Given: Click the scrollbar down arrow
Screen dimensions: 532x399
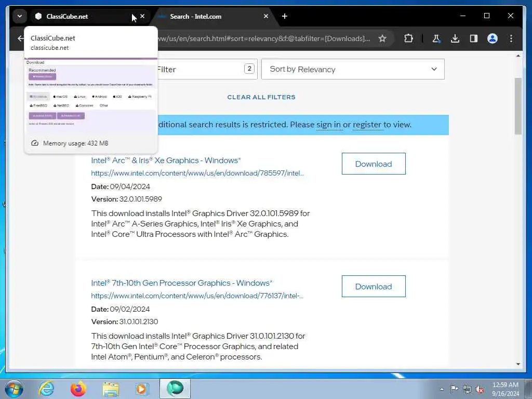Looking at the screenshot, I should 518,364.
